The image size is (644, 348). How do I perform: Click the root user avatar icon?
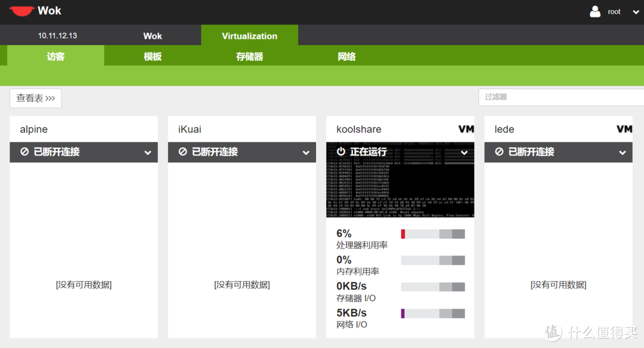tap(595, 11)
